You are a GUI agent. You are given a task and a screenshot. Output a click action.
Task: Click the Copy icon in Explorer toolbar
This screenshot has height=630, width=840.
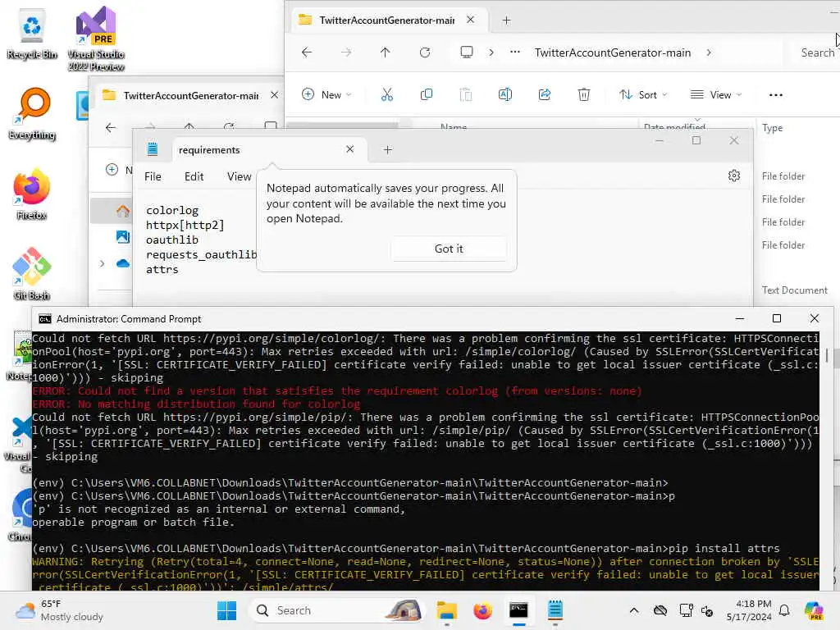tap(427, 95)
